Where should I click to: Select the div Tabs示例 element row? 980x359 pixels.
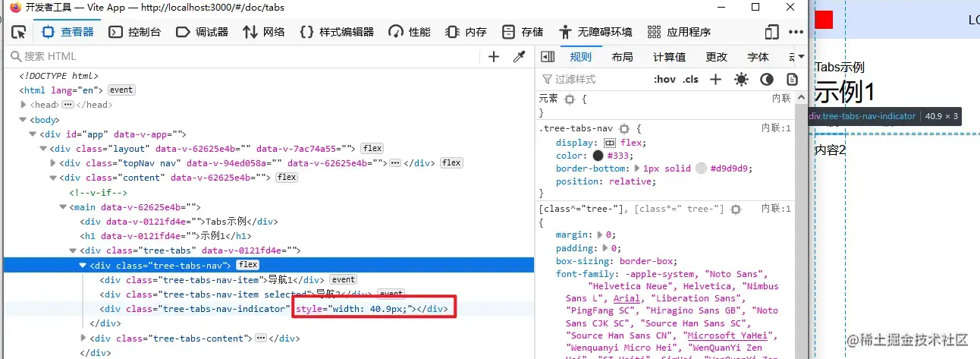pyautogui.click(x=179, y=221)
